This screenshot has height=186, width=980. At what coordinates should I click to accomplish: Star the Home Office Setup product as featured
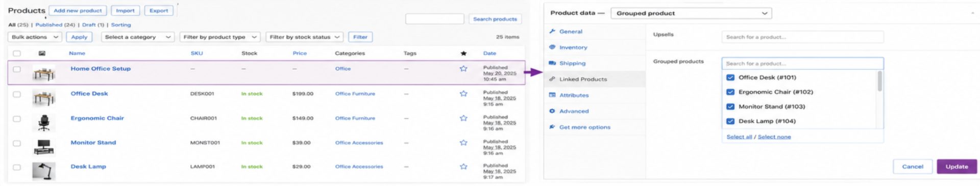pos(463,68)
